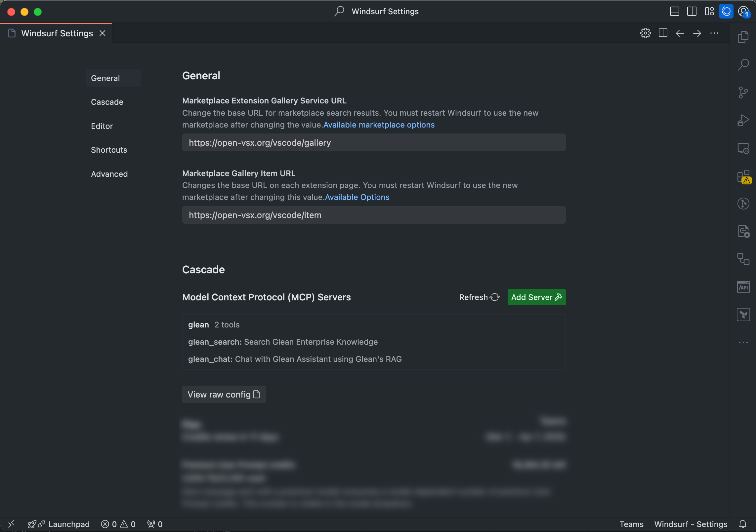Image resolution: width=756 pixels, height=532 pixels.
Task: Click the green Add Server button
Action: (536, 297)
